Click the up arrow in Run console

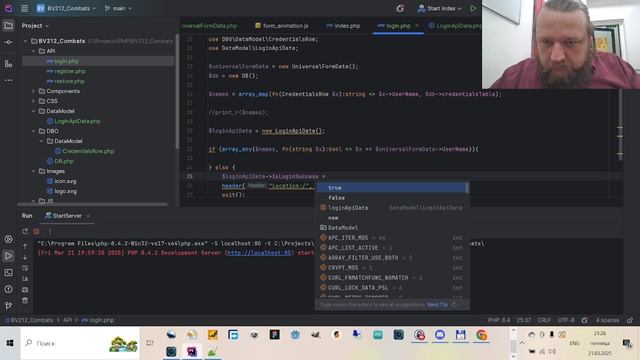click(x=25, y=246)
